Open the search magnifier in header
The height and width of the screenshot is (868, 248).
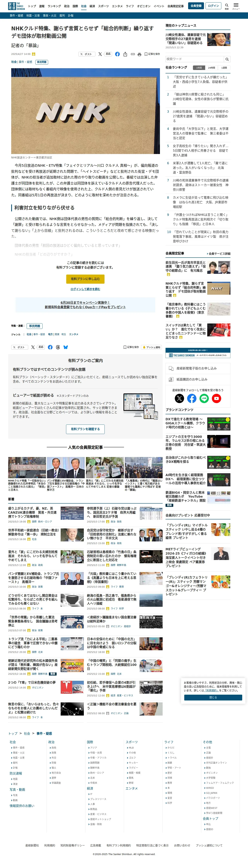pos(227,6)
